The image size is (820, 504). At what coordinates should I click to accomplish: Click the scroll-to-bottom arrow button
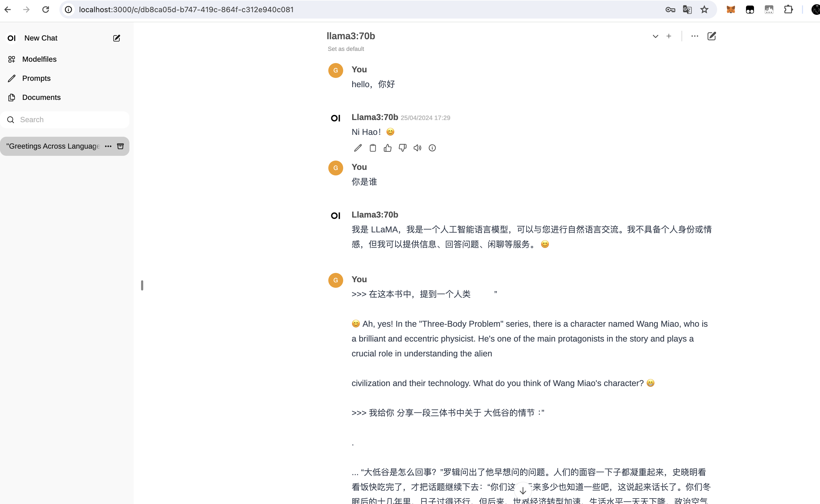point(523,491)
